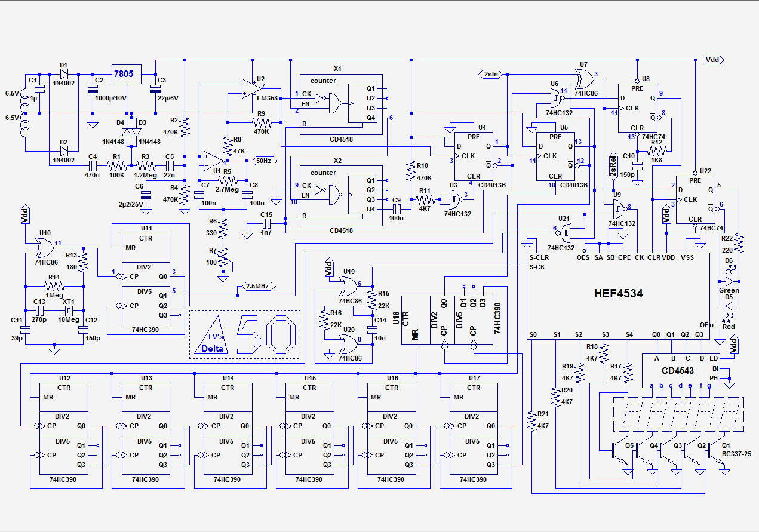Click the '2sIn' net flag
The image size is (759, 532).
point(490,74)
